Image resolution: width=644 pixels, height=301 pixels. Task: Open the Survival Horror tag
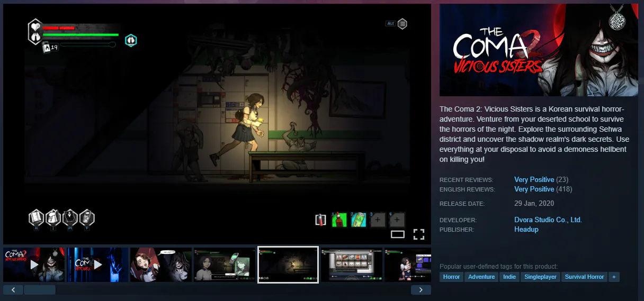[585, 277]
